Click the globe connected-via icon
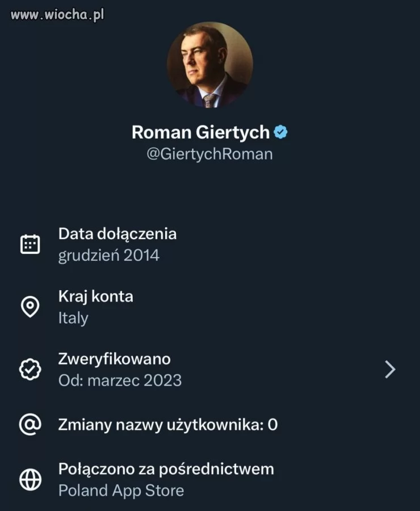This screenshot has width=420, height=511. click(x=30, y=480)
